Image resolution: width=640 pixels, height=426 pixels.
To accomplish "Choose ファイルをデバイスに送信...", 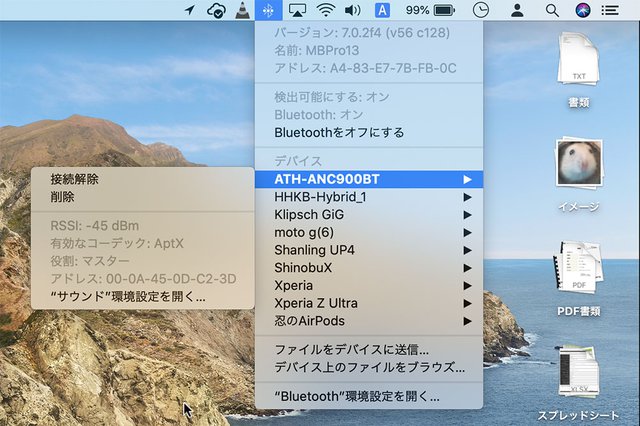I will pyautogui.click(x=352, y=350).
